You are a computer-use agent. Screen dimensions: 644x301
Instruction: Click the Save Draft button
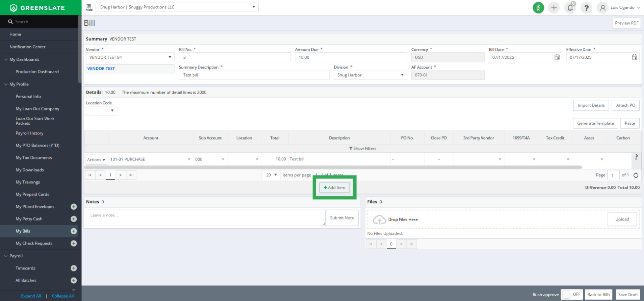pyautogui.click(x=628, y=294)
